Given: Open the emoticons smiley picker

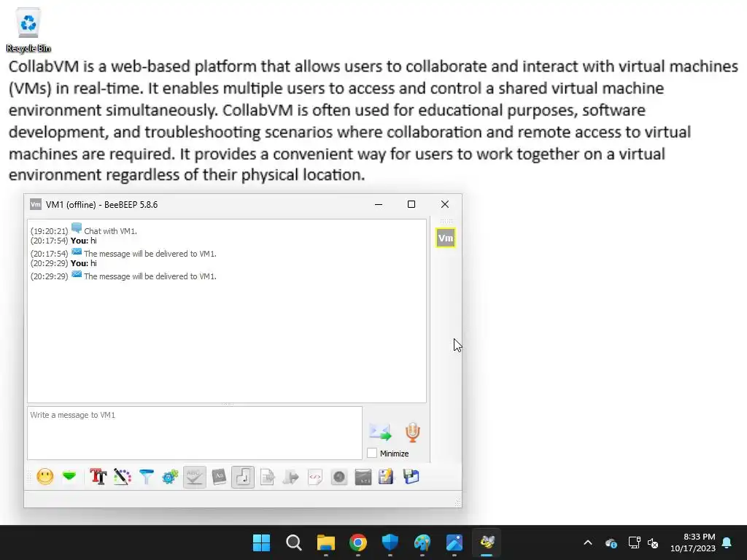Looking at the screenshot, I should (x=45, y=477).
